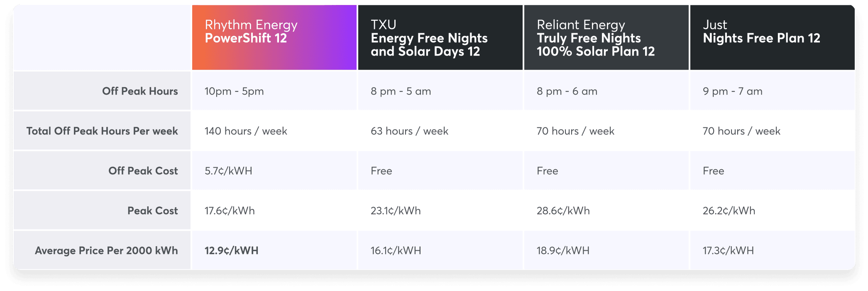
Task: Select the Peak Cost row label
Action: point(152,211)
